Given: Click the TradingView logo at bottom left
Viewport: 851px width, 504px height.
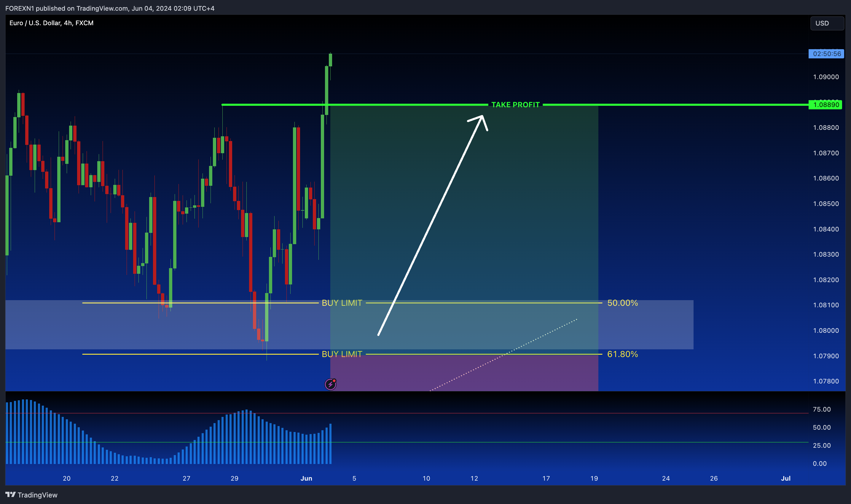Looking at the screenshot, I should pyautogui.click(x=31, y=495).
